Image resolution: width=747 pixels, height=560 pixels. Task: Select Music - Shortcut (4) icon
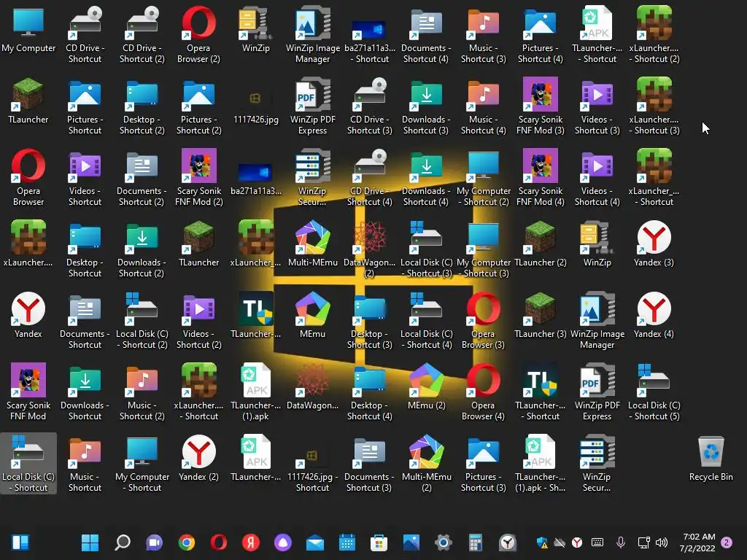(x=483, y=106)
